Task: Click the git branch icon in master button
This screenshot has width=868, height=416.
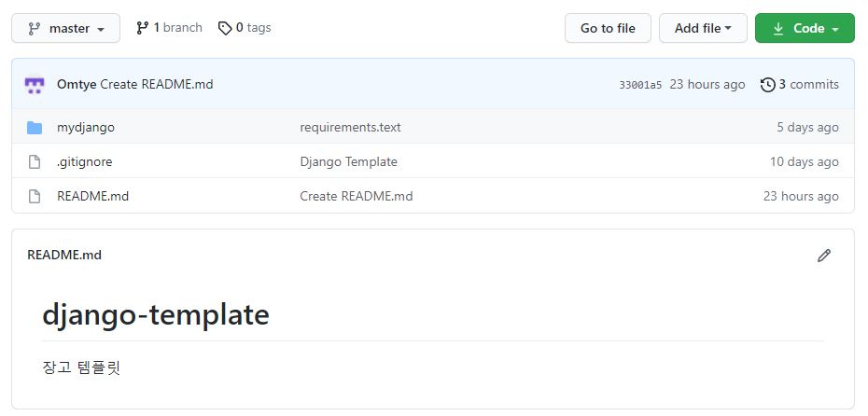Action: (35, 29)
